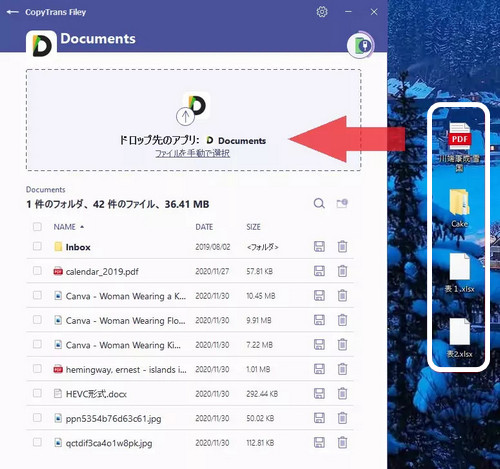
Task: Check the Canva Woman Wearing Ki... checkbox
Action: [x=37, y=344]
